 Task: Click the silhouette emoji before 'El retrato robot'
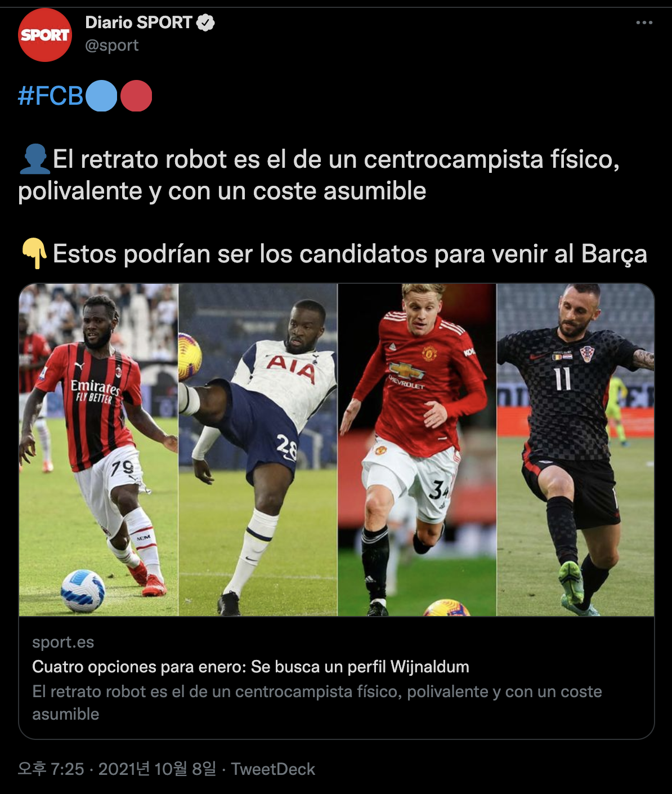click(x=34, y=159)
